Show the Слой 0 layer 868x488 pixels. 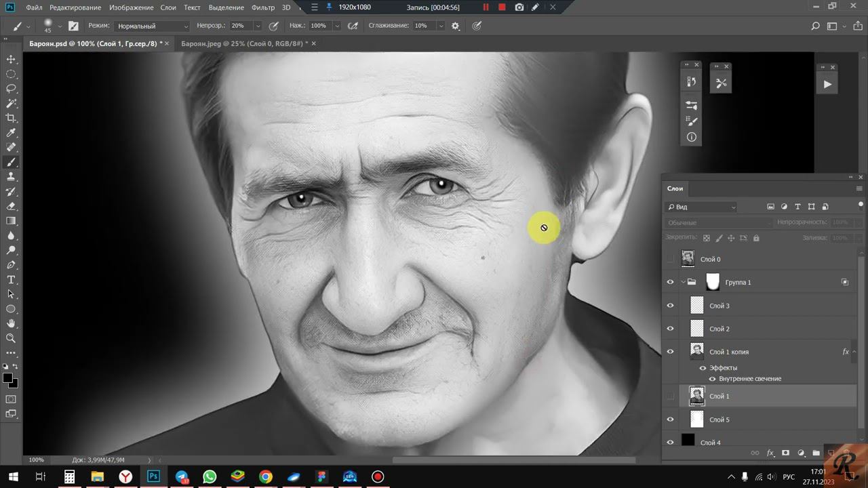click(x=671, y=259)
